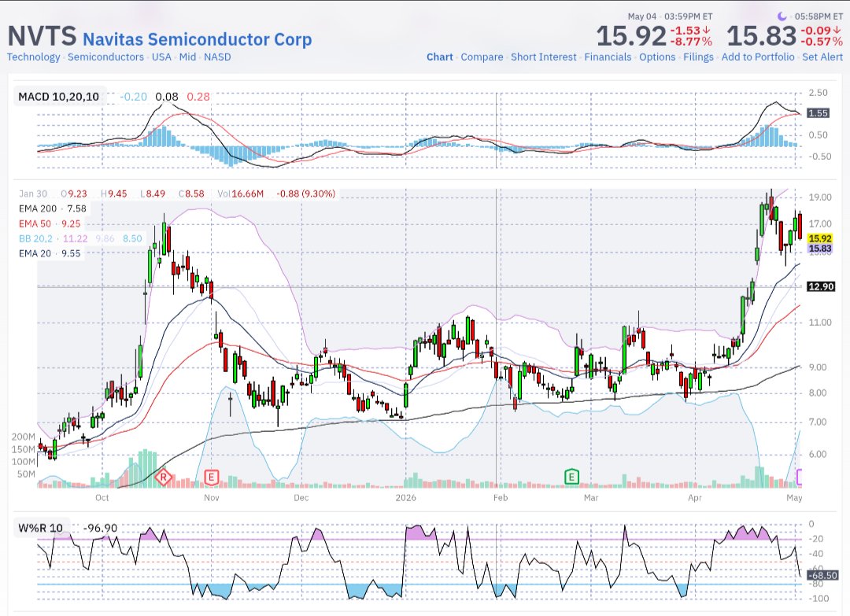Click the Dec label on time axis
850x616 pixels.
click(301, 497)
